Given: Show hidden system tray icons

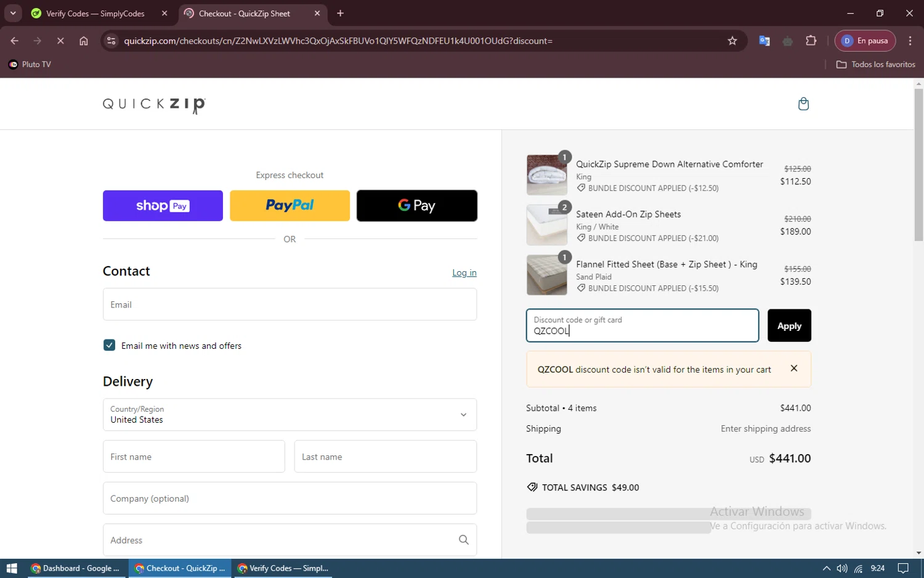Looking at the screenshot, I should tap(826, 568).
